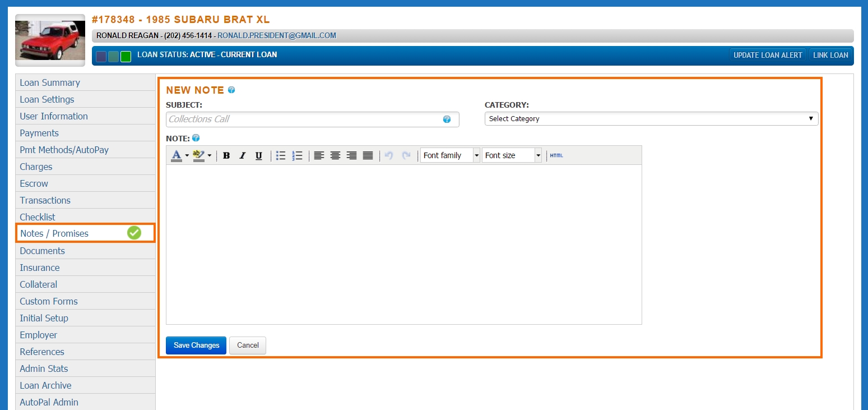
Task: Toggle underline formatting
Action: pos(259,155)
